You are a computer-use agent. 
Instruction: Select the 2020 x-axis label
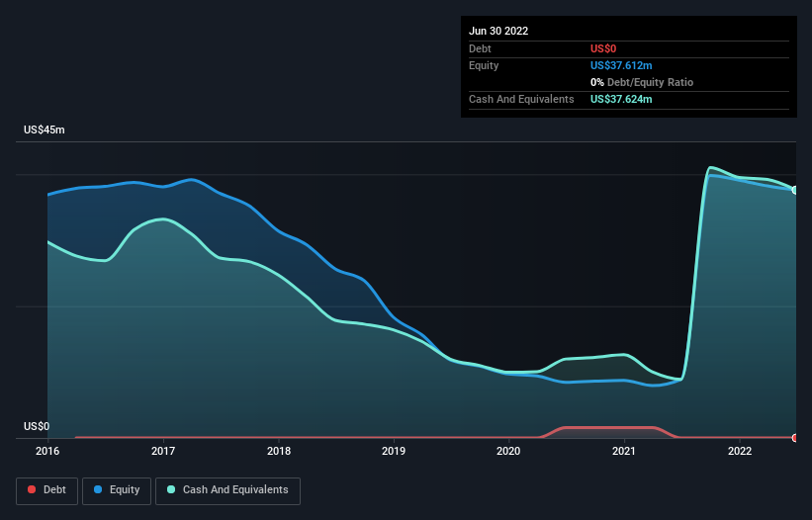click(x=508, y=451)
